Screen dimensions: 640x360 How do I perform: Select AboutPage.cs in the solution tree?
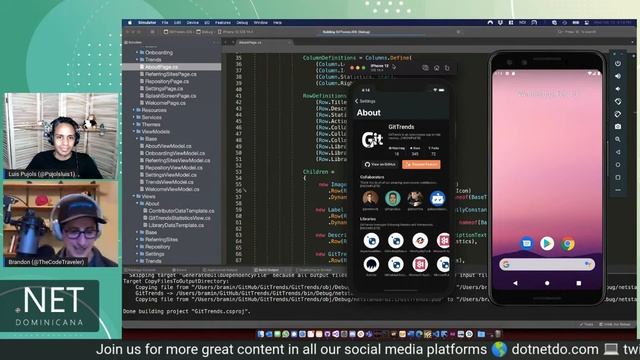[171, 67]
